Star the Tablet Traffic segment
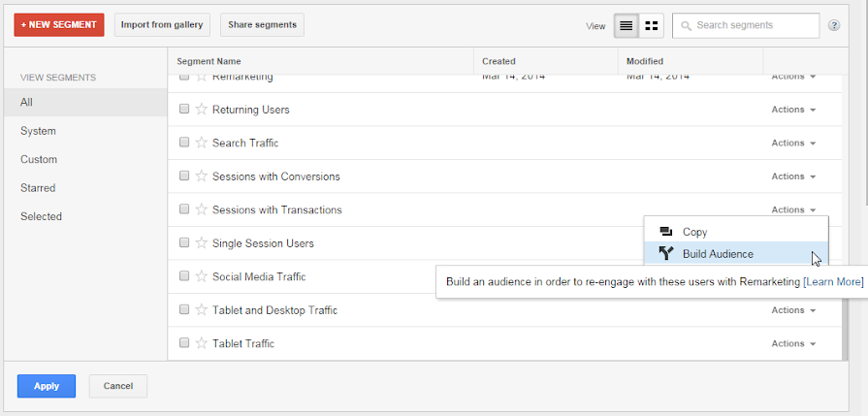Screen dimensions: 868x416 (202, 343)
